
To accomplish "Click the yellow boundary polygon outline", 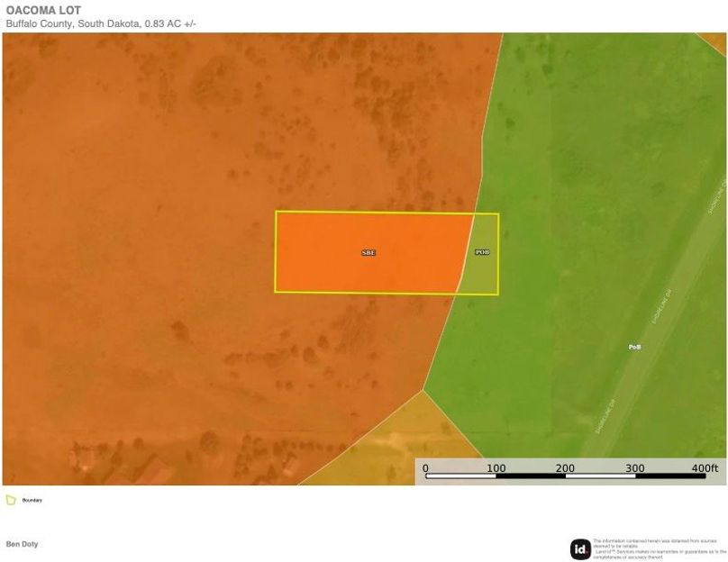I will click(387, 213).
